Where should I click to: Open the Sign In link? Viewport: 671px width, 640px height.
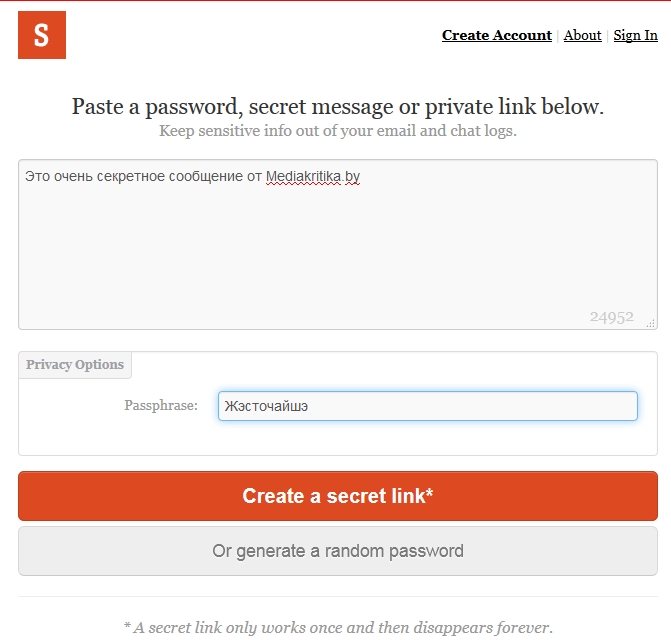tap(635, 36)
